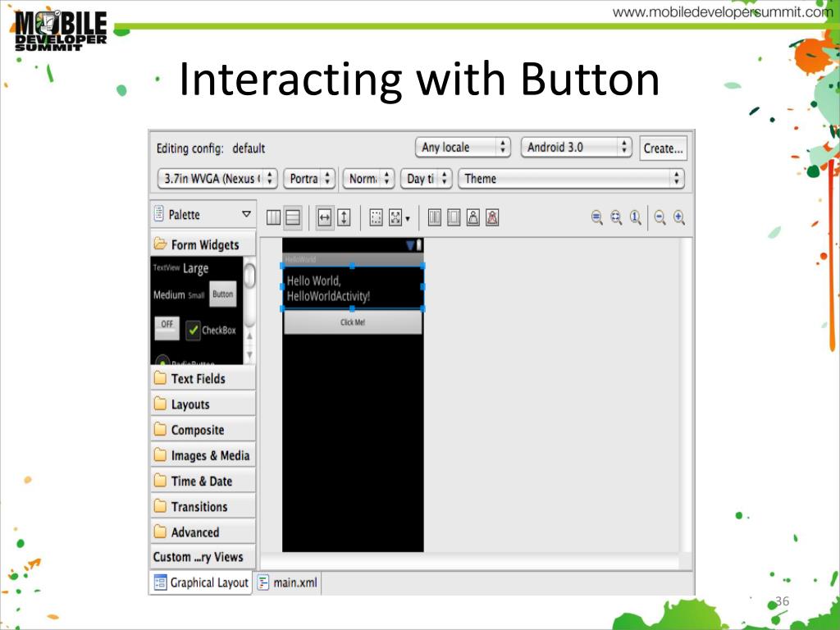Open the gravity options toolbar dropdown
This screenshot has width=840, height=630.
pos(399,217)
